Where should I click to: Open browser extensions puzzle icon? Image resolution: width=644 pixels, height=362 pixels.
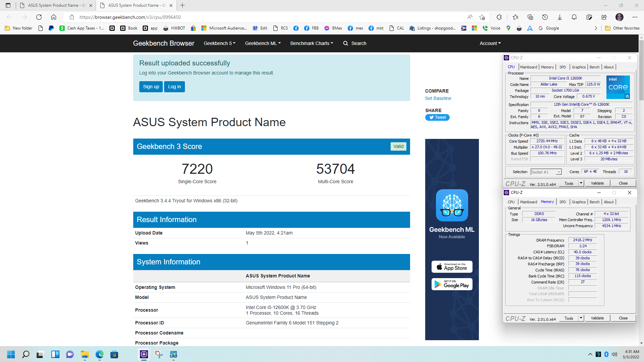click(x=499, y=17)
